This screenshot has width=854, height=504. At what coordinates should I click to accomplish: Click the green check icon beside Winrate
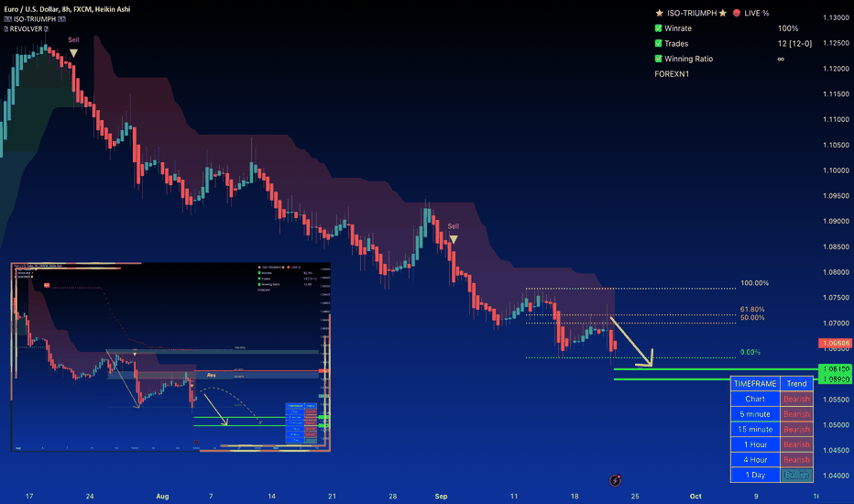[x=659, y=28]
